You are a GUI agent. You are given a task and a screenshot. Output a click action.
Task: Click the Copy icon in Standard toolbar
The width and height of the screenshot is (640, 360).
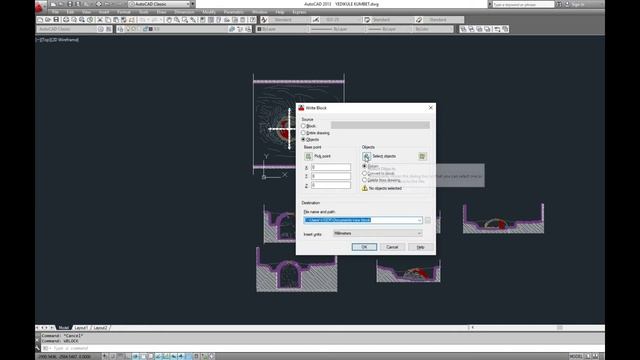click(108, 20)
